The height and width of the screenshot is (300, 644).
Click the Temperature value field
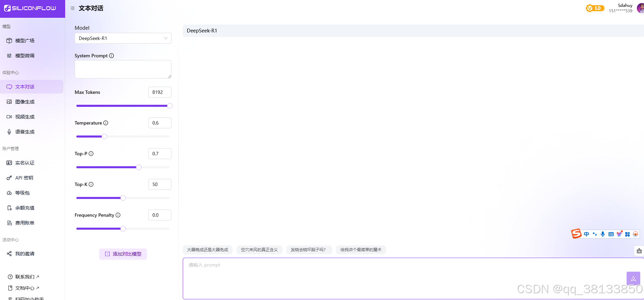tap(160, 123)
